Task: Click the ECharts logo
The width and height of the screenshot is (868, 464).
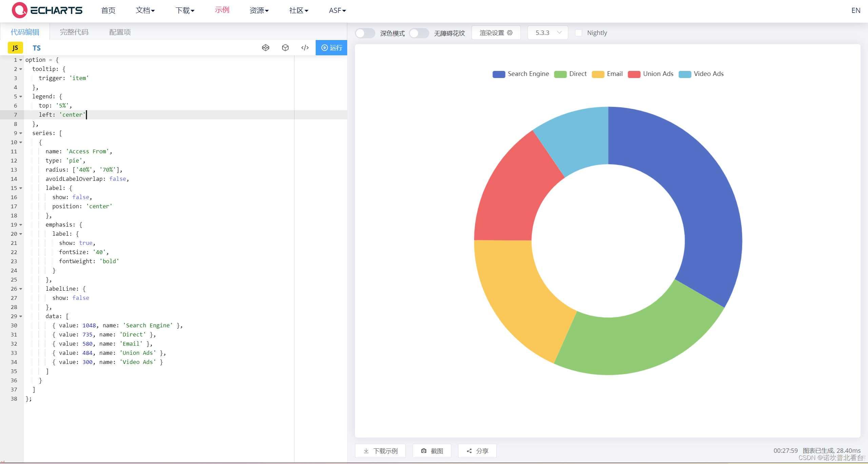Action: pos(47,10)
